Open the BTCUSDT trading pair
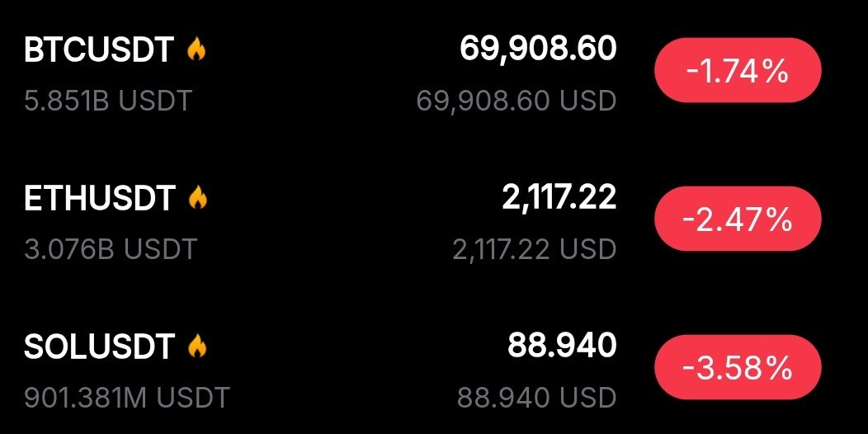 pos(99,50)
